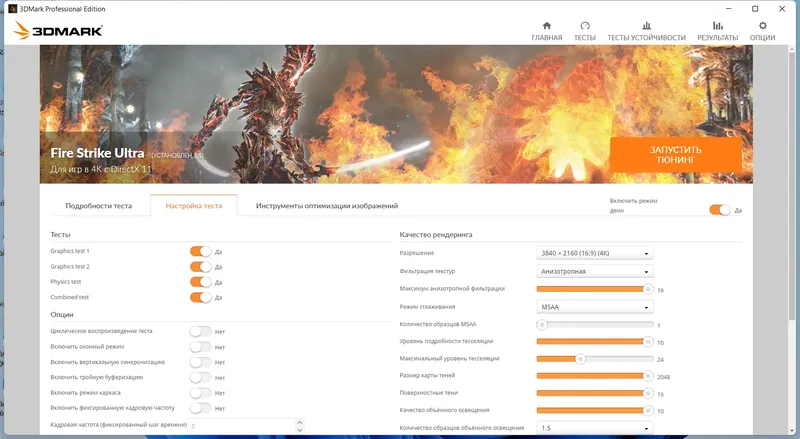Click the 3DMark title bar app icon
Viewport: 800px width, 439px height.
pyautogui.click(x=13, y=9)
